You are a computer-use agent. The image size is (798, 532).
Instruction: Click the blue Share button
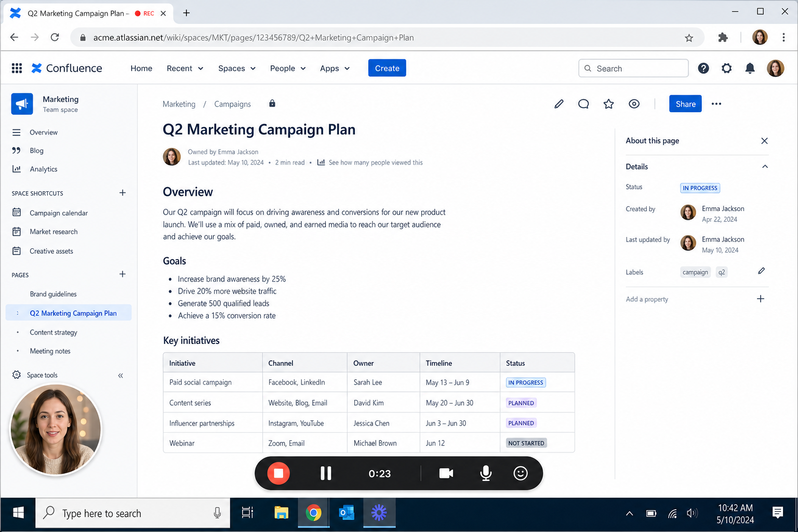(x=685, y=104)
